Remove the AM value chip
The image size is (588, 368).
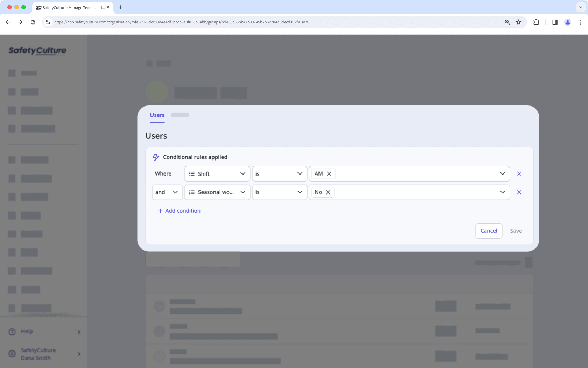click(x=329, y=173)
